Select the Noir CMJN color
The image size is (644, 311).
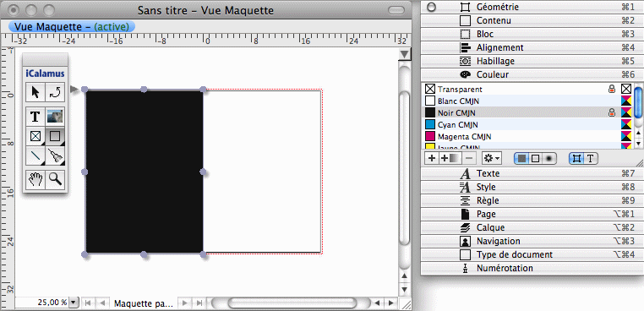point(527,112)
